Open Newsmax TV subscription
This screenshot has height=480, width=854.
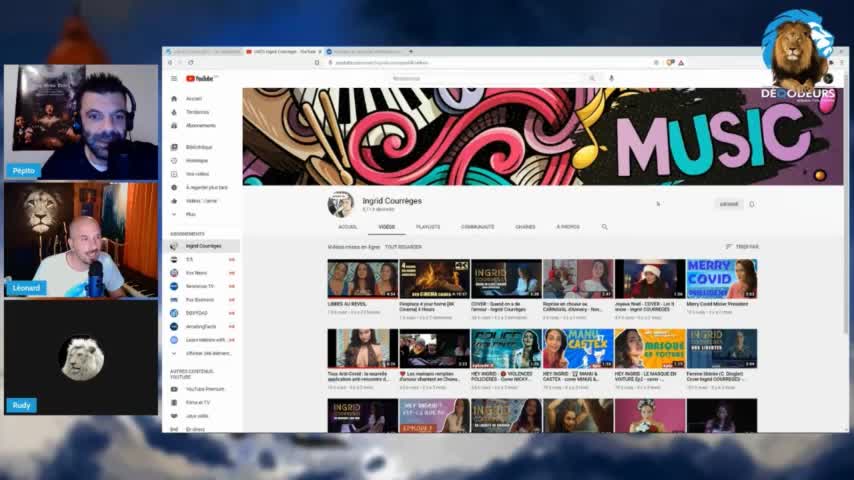tap(200, 286)
